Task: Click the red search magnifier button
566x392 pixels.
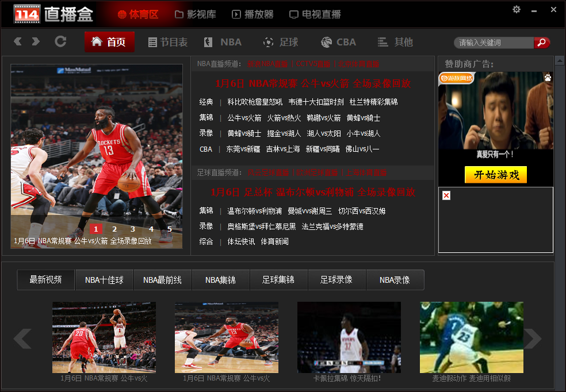Action: point(542,43)
